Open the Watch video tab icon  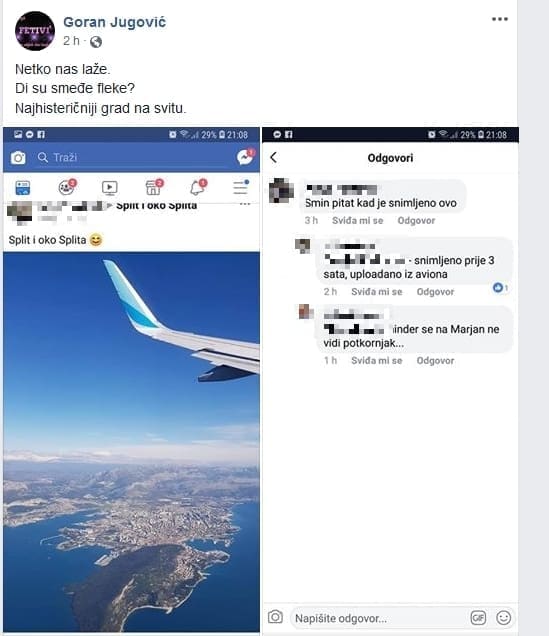click(x=109, y=187)
